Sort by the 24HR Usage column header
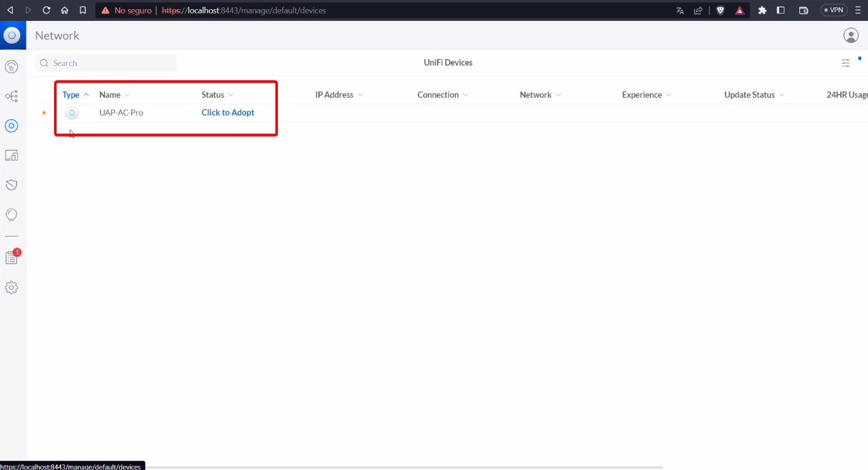This screenshot has width=868, height=470. coord(847,95)
